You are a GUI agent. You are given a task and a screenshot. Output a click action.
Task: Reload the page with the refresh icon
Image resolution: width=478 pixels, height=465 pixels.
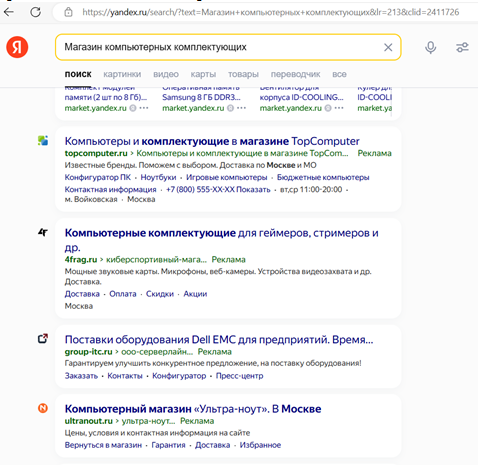(36, 12)
